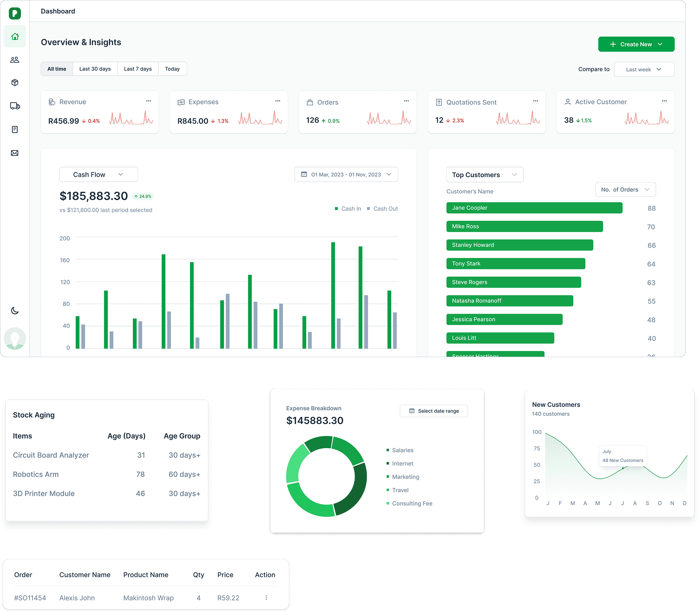This screenshot has width=700, height=612.
Task: Open the Deliveries truck icon
Action: tap(15, 106)
